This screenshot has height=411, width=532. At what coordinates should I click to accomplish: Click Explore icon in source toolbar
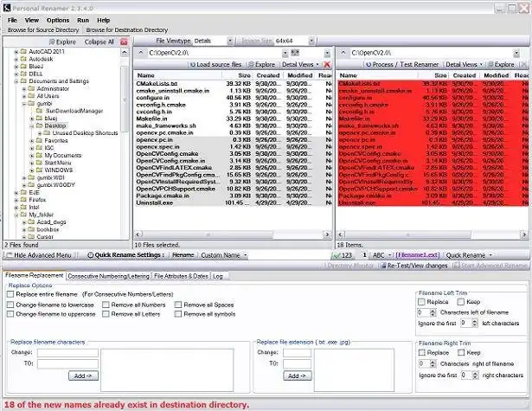point(251,65)
